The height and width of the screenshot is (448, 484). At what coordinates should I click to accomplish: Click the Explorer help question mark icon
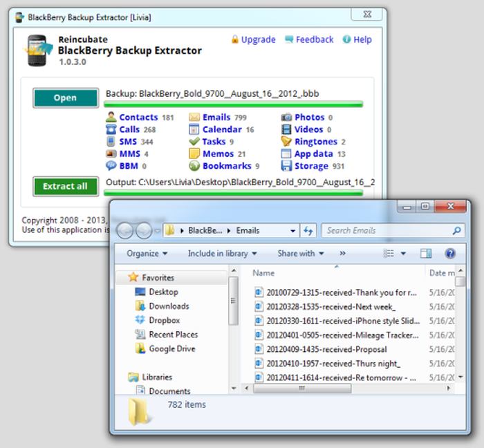450,253
